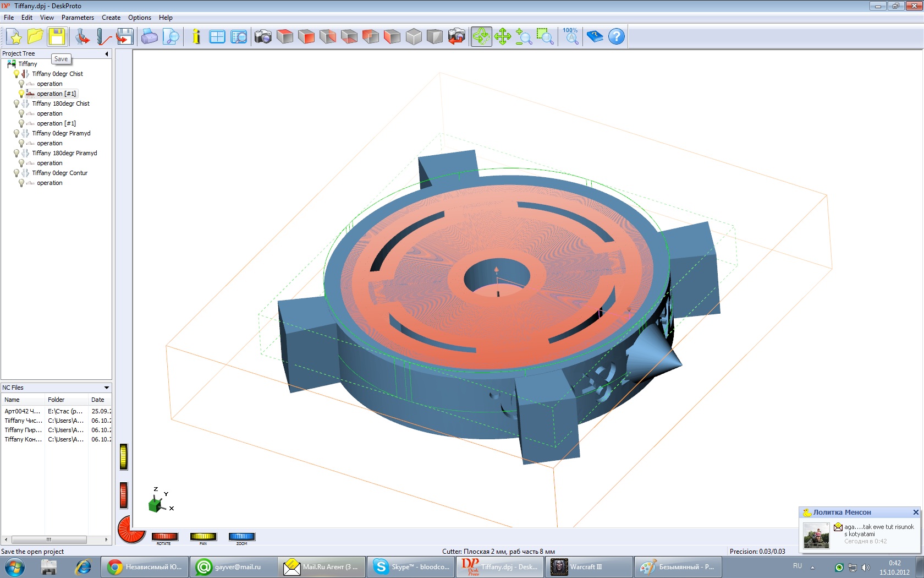Collapse the Project Tree panel arrow
Screen dimensions: 924x578
[x=107, y=54]
